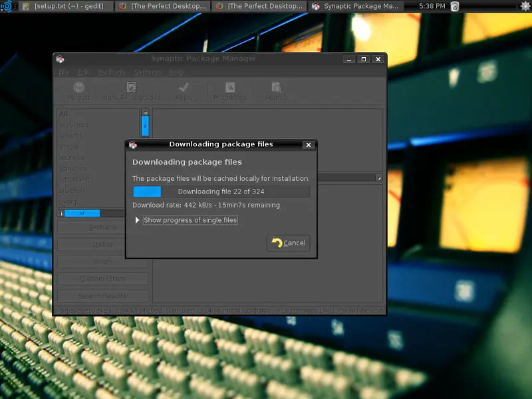This screenshot has width=532, height=399.
Task: Open the File menu in Synaptic
Action: tap(63, 72)
